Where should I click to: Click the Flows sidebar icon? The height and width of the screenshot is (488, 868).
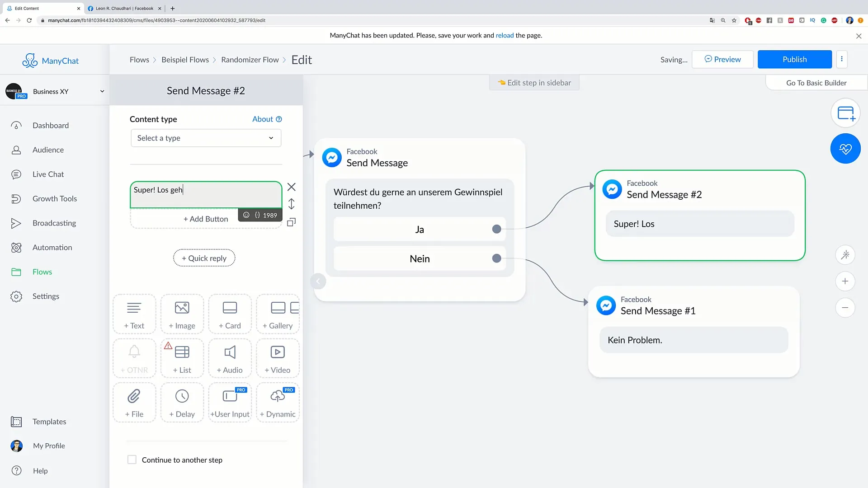click(16, 272)
